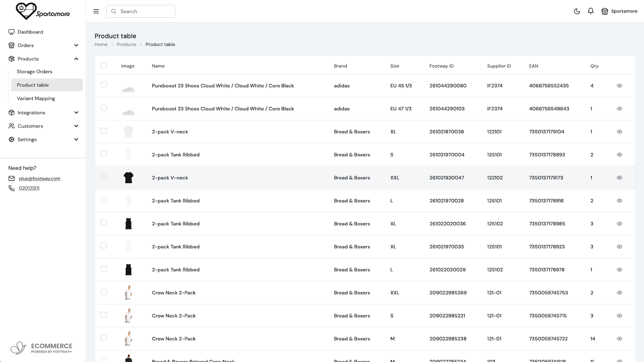
Task: View details eye for Crew Neck 2-Pack M
Action: [x=619, y=339]
